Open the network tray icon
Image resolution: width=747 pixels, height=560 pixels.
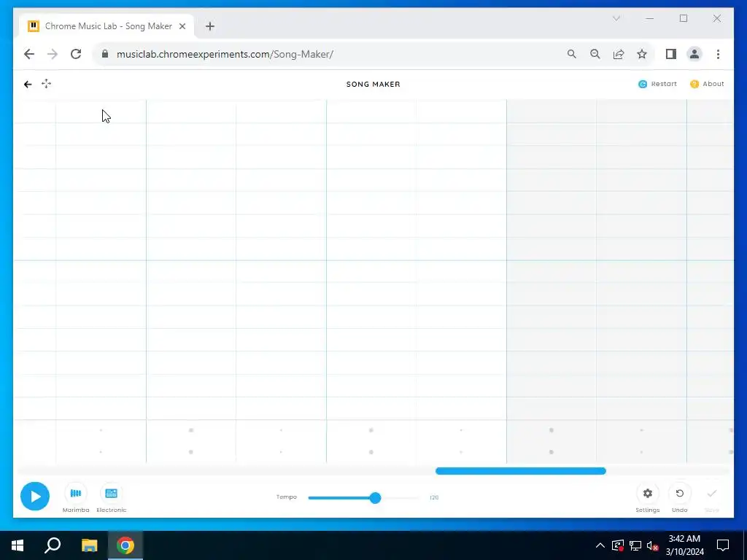635,545
